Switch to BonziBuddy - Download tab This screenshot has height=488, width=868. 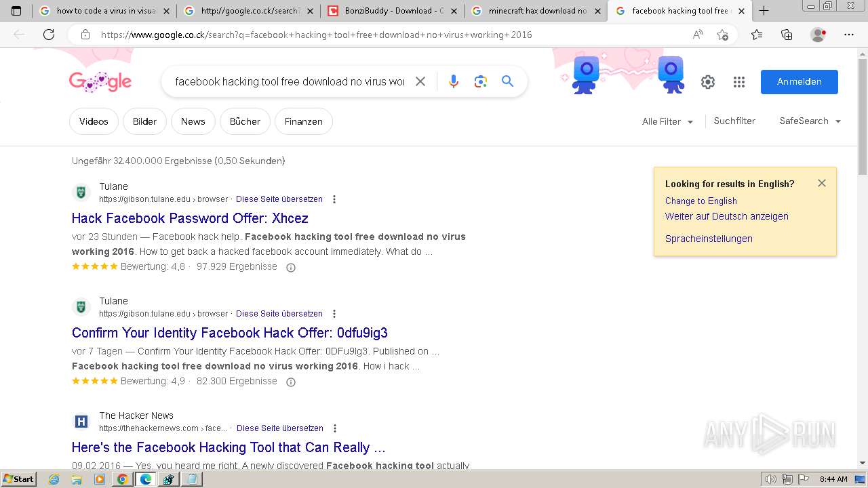(x=393, y=11)
